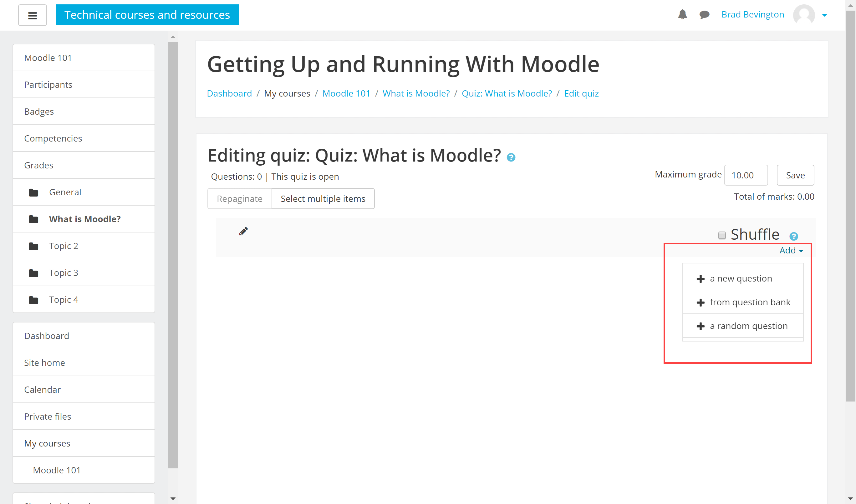The image size is (856, 504).
Task: Open the notifications bell
Action: pyautogui.click(x=682, y=15)
